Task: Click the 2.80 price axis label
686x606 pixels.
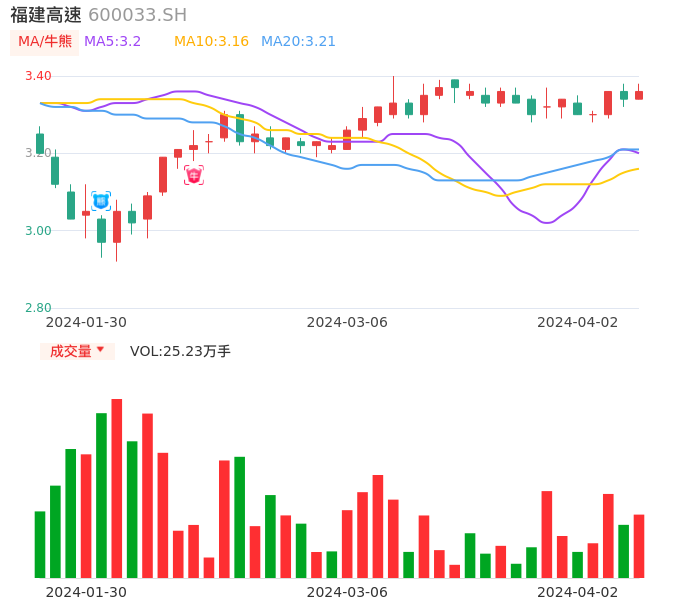Action: pos(38,308)
